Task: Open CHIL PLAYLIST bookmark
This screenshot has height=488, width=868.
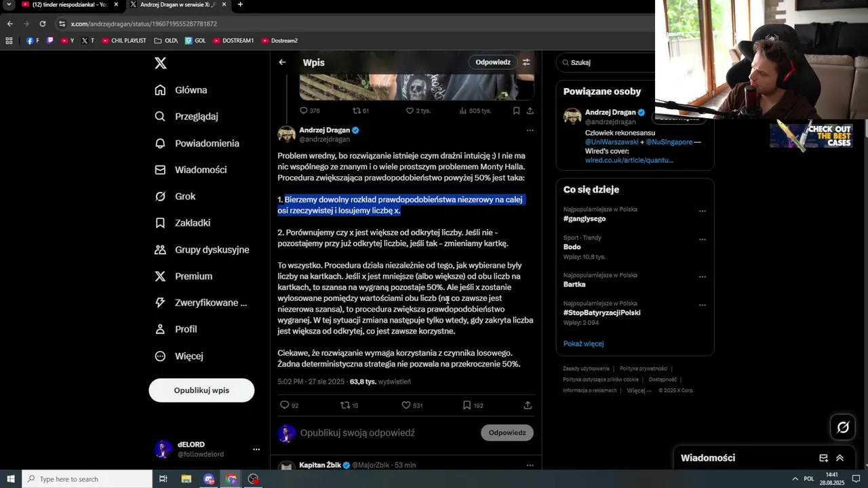Action: pyautogui.click(x=124, y=41)
